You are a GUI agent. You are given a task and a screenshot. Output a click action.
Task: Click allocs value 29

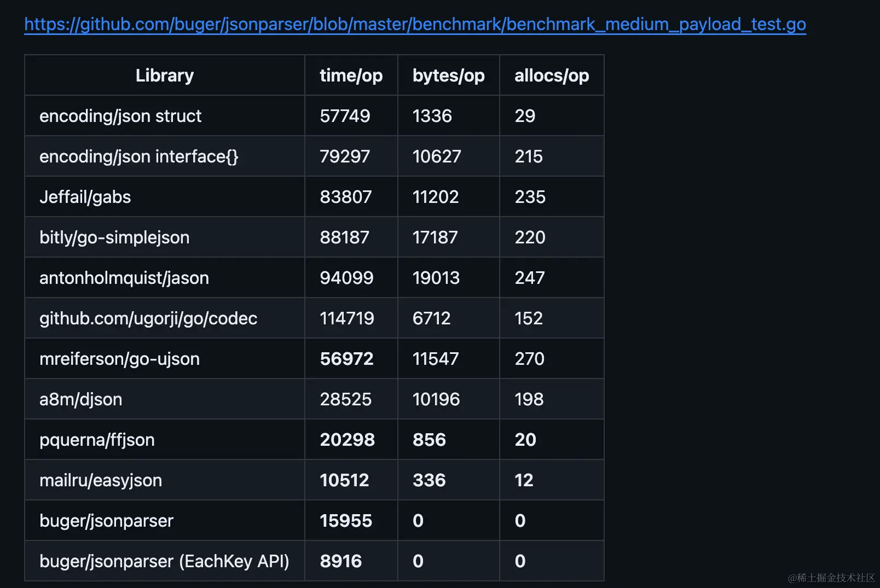(525, 116)
